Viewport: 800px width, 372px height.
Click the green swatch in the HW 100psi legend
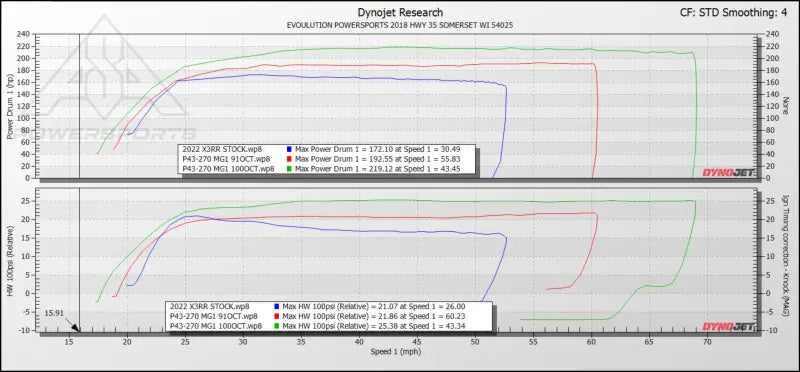pos(277,326)
